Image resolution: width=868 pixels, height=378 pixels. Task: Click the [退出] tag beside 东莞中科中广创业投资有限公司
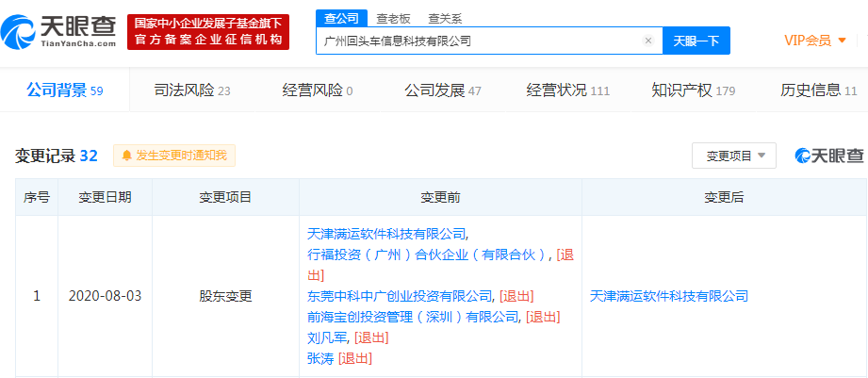pyautogui.click(x=516, y=296)
